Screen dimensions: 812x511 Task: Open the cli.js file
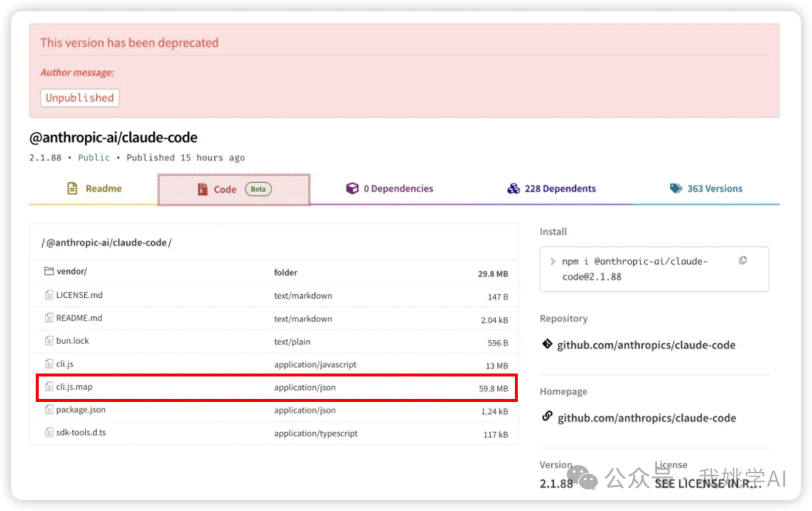65,364
